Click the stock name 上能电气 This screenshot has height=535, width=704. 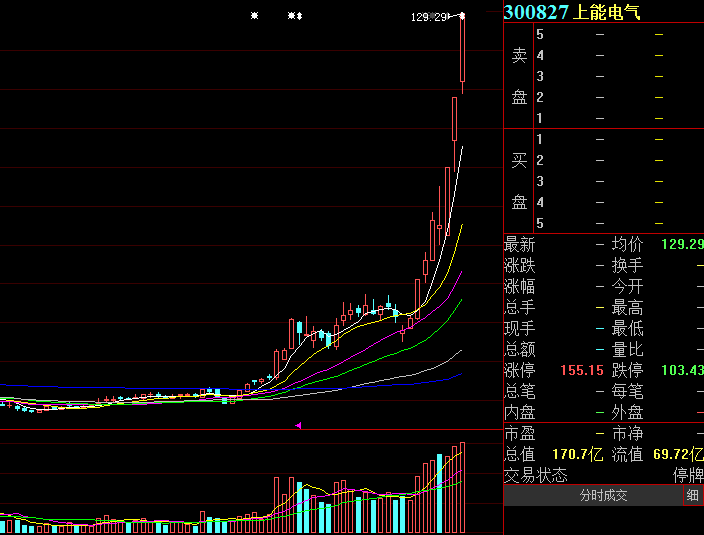click(607, 12)
